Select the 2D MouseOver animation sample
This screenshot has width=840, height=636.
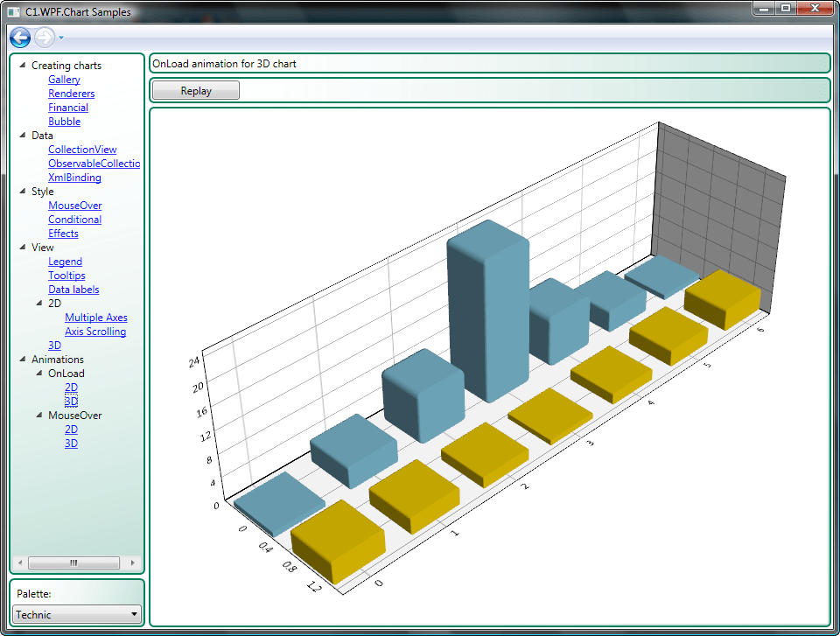coord(71,429)
